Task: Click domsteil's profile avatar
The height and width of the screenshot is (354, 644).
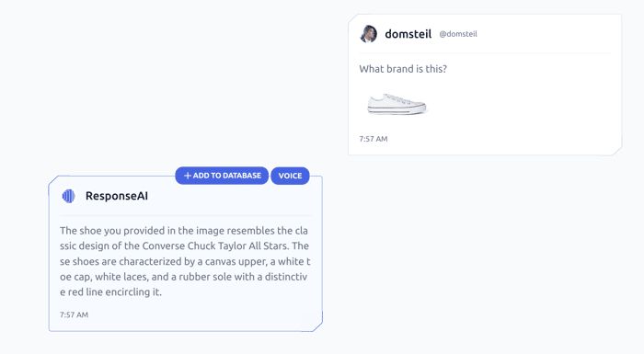Action: point(368,34)
